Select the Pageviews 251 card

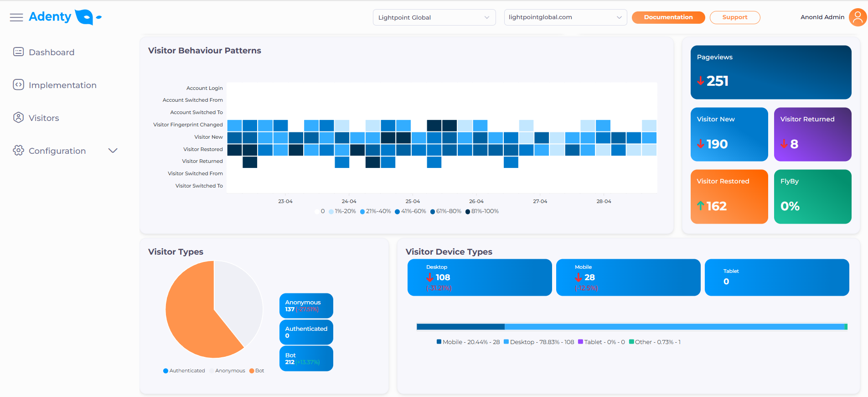(771, 72)
